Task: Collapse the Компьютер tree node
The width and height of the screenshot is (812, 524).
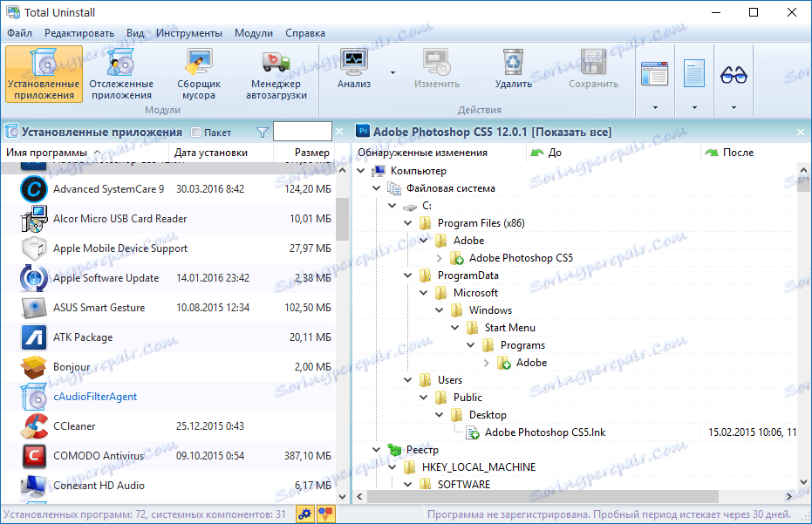Action: tap(361, 171)
